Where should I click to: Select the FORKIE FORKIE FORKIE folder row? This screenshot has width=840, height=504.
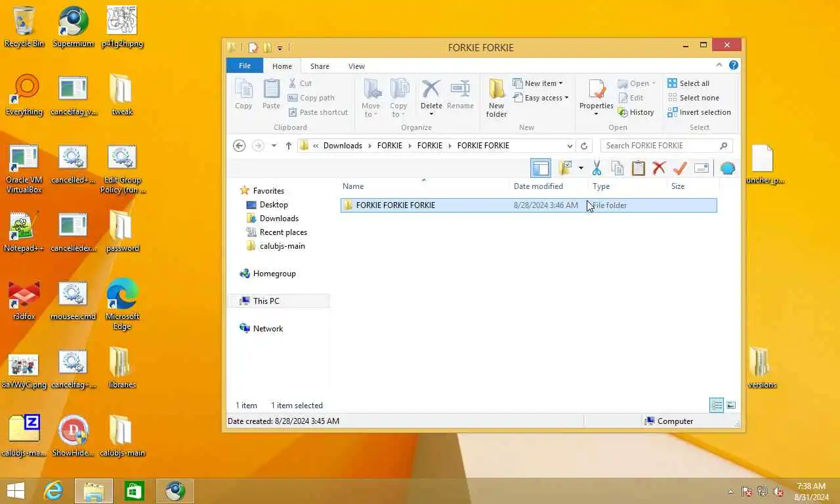(528, 205)
